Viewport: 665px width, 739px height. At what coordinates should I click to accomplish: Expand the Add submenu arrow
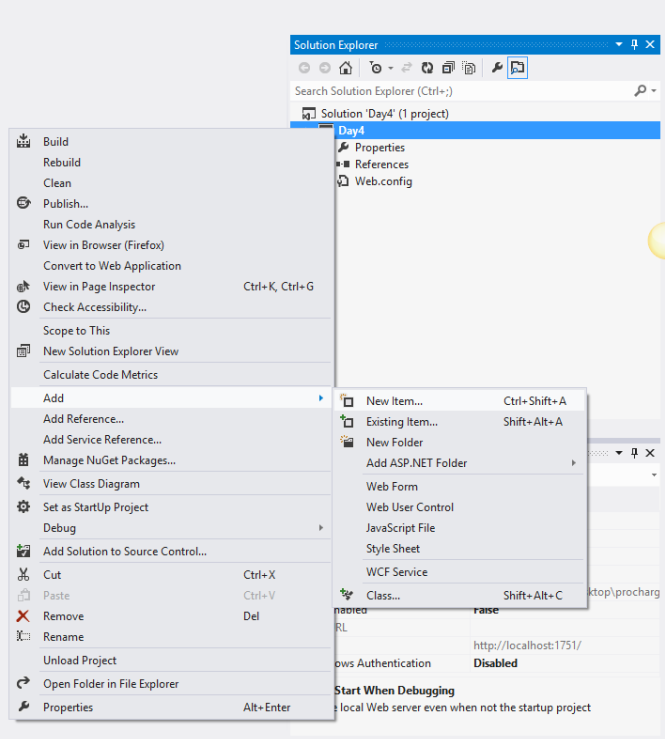pos(321,398)
